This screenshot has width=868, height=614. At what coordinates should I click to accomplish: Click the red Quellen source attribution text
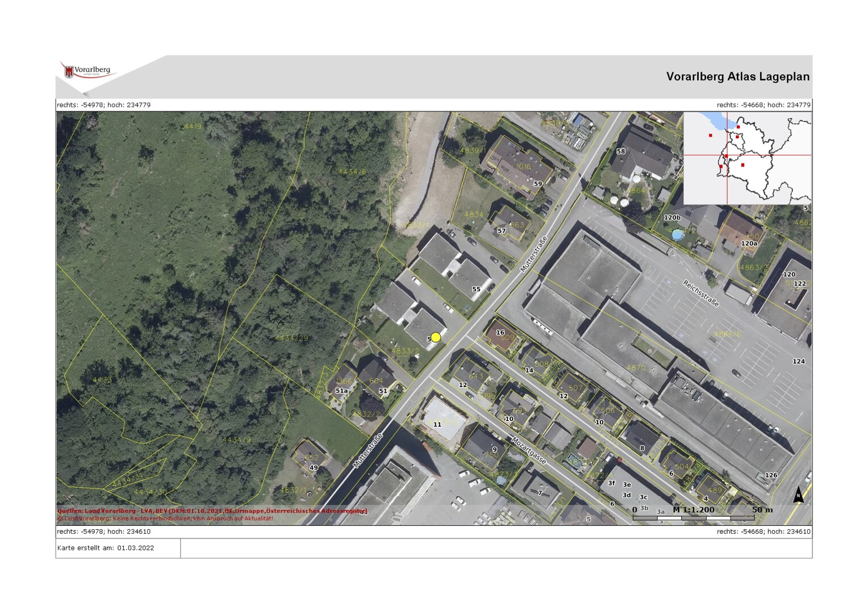(212, 511)
